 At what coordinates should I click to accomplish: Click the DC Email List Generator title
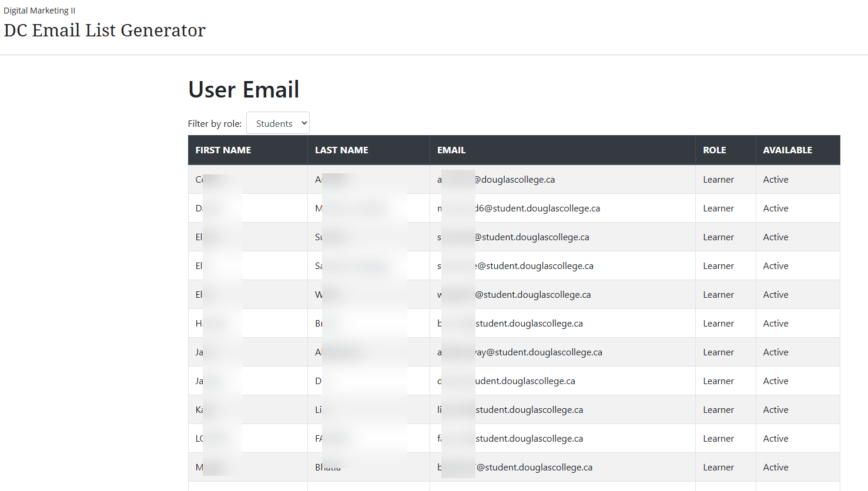(105, 31)
